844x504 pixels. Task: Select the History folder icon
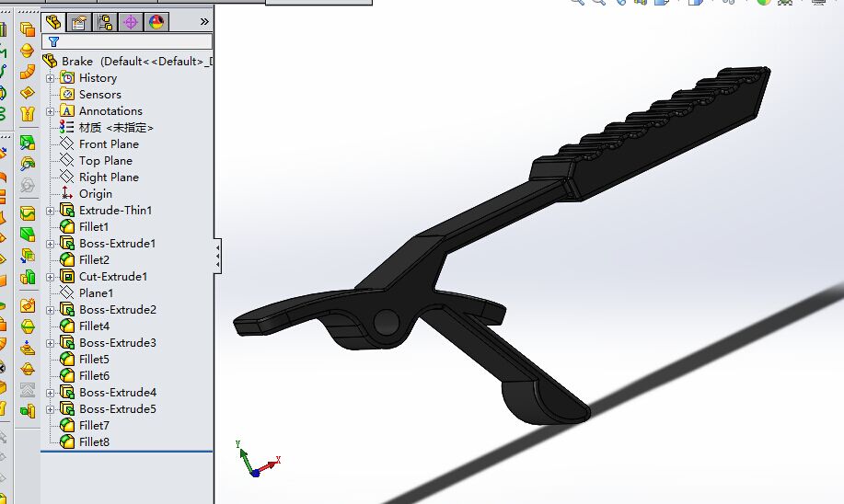point(67,77)
